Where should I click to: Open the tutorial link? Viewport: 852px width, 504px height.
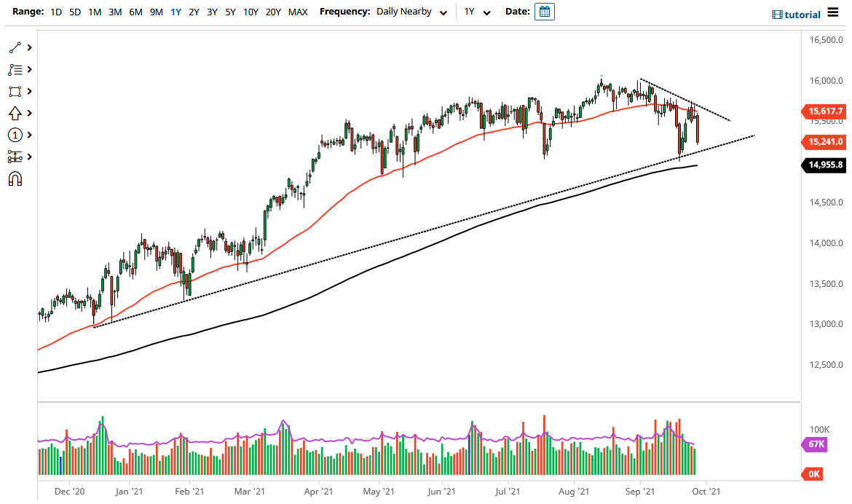(x=796, y=13)
